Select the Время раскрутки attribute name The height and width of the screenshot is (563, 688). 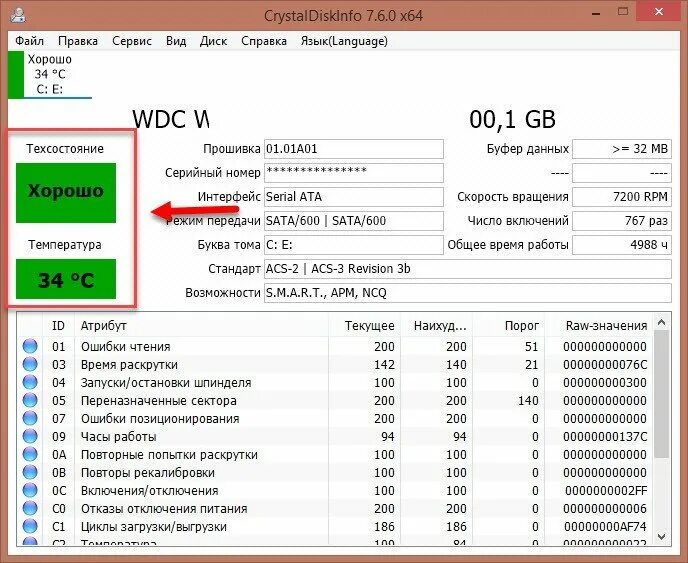(x=129, y=365)
